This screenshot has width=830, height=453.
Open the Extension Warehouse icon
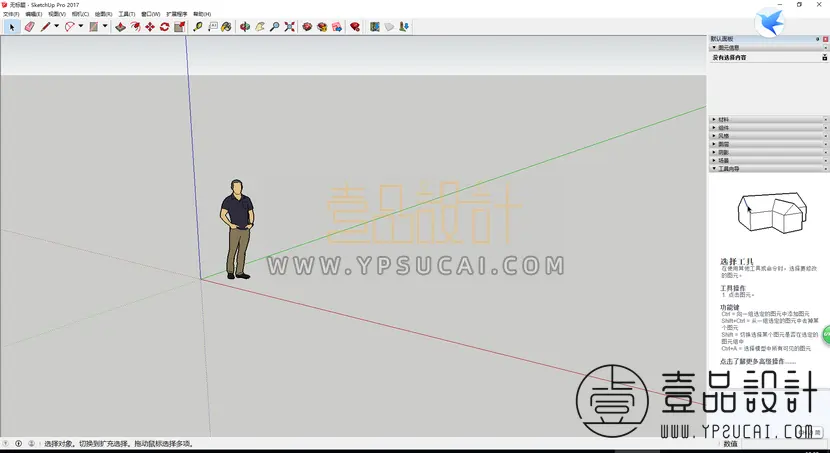(x=355, y=26)
